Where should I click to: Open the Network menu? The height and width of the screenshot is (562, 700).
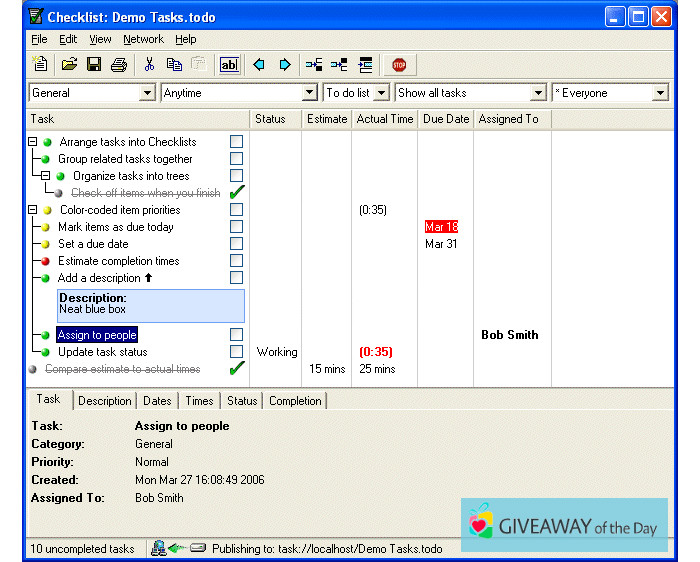[143, 39]
